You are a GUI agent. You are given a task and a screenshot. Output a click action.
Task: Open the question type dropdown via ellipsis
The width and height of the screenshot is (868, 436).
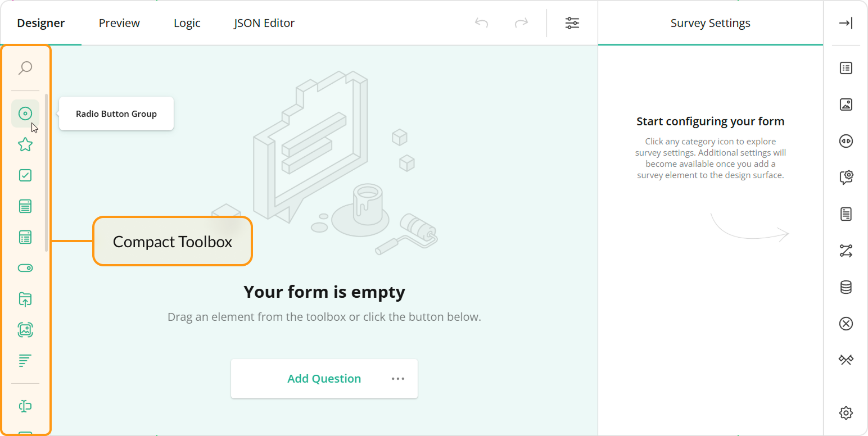pyautogui.click(x=398, y=379)
